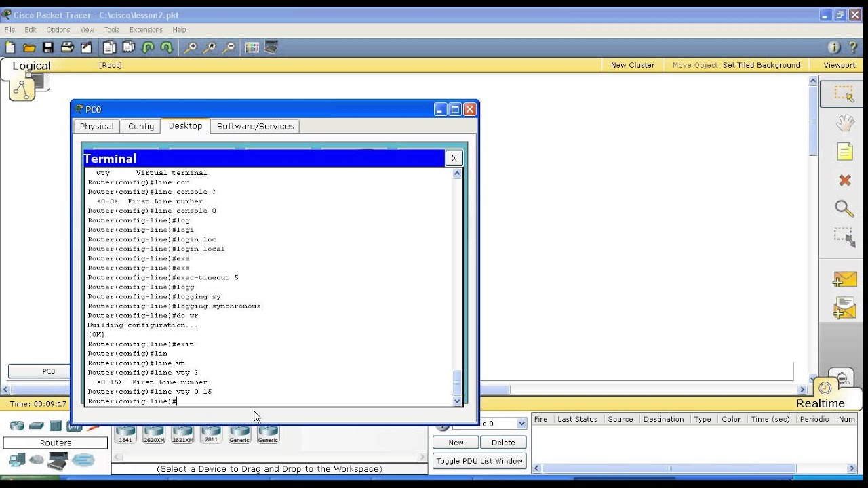Choose the Select tool in right panel
Screen dimensions: 868x488
[844, 94]
